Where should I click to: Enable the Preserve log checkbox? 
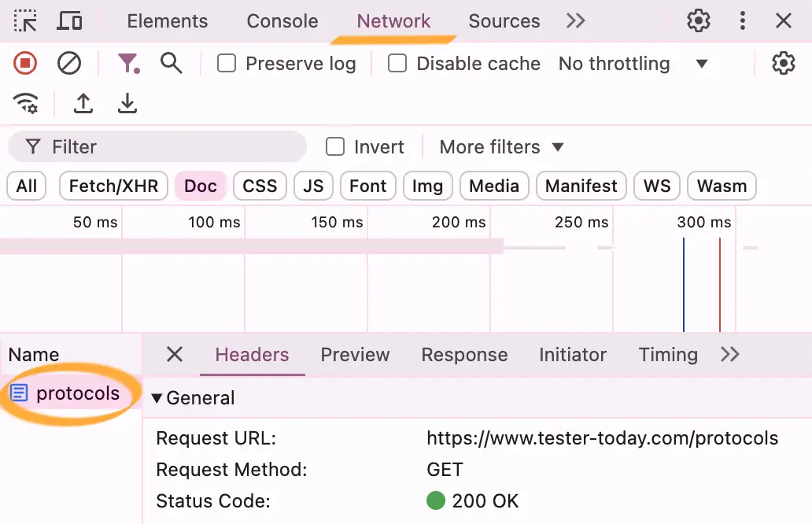[x=226, y=63]
